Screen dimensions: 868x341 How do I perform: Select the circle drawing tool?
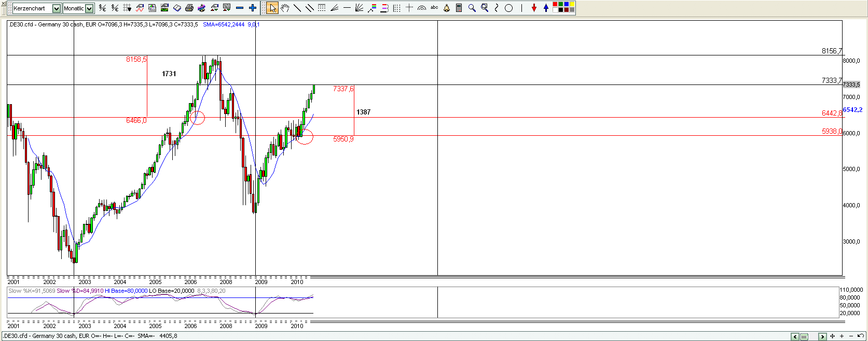point(509,8)
